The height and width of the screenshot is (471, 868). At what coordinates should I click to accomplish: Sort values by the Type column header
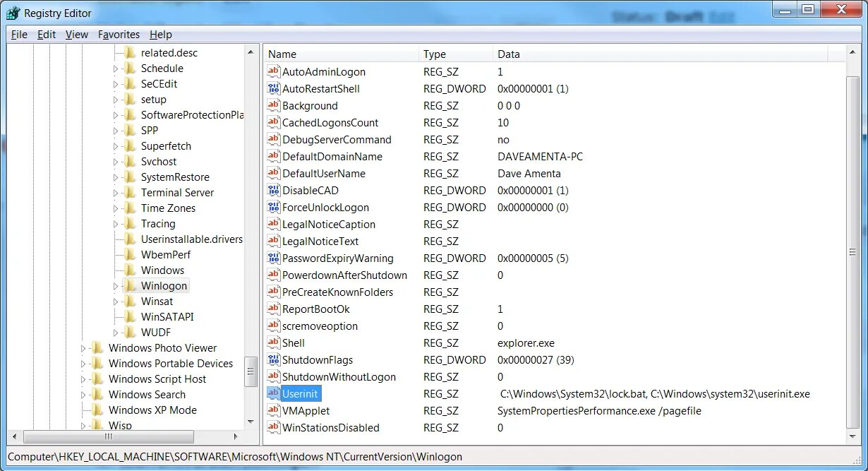456,54
